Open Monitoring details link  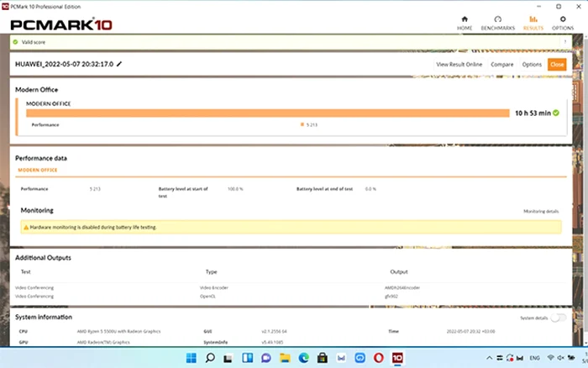[x=541, y=212]
